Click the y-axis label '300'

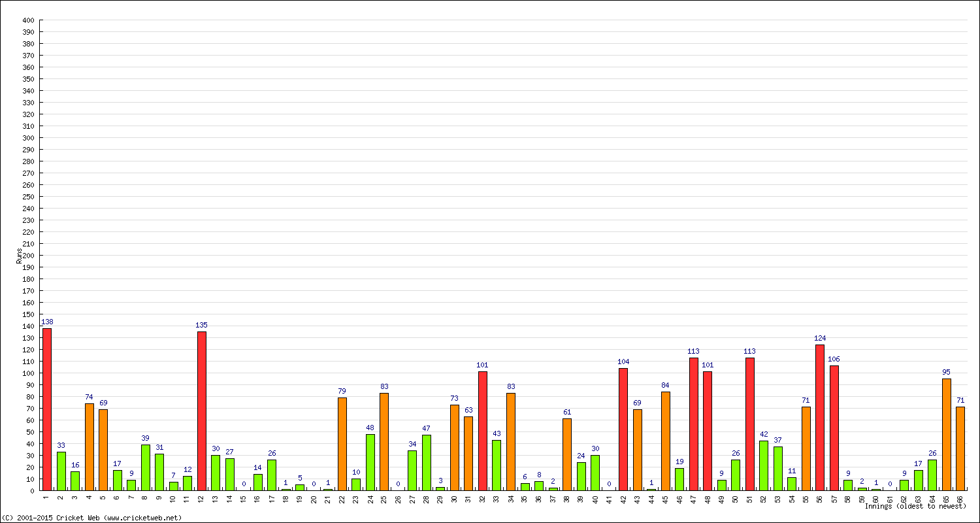point(28,138)
